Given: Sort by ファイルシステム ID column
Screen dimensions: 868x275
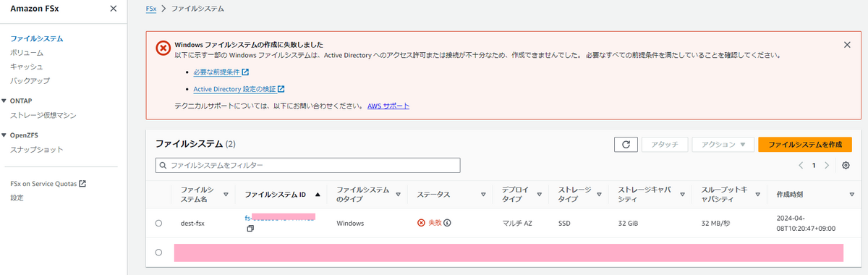Looking at the screenshot, I should tap(318, 195).
